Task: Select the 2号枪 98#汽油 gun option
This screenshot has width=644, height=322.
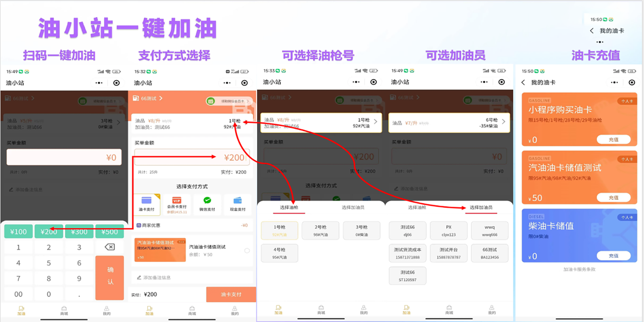Action: pyautogui.click(x=320, y=230)
